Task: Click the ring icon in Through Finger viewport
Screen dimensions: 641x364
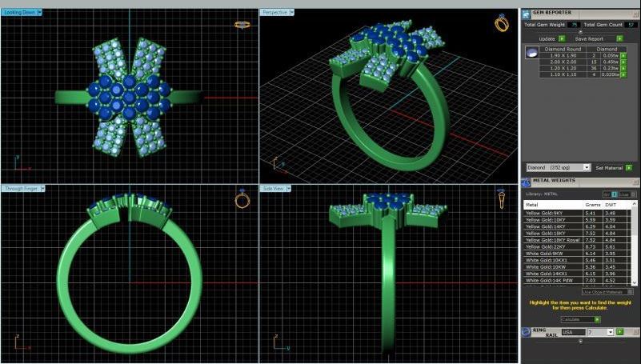Action: coord(242,198)
